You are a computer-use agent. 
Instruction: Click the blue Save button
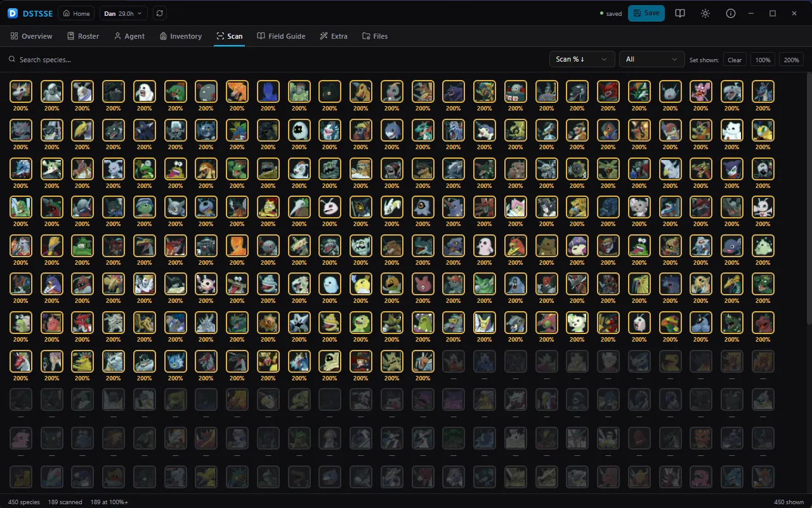(646, 13)
